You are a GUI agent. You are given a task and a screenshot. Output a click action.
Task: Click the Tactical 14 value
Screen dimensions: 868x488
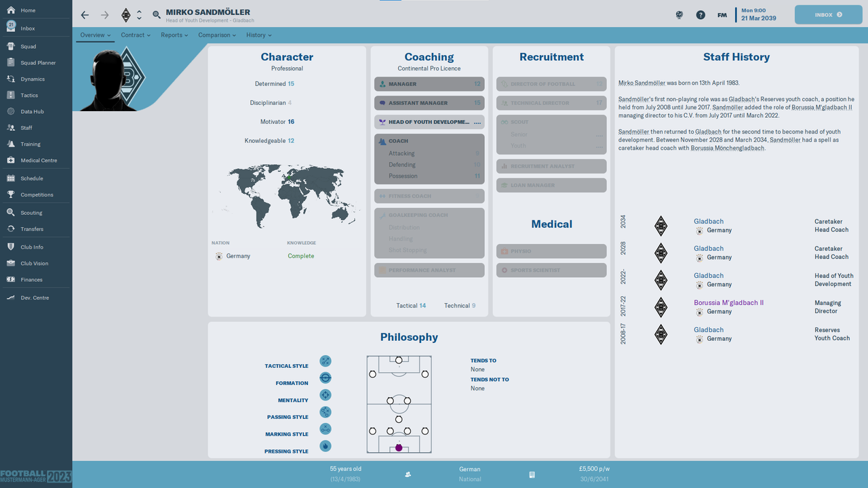click(412, 306)
